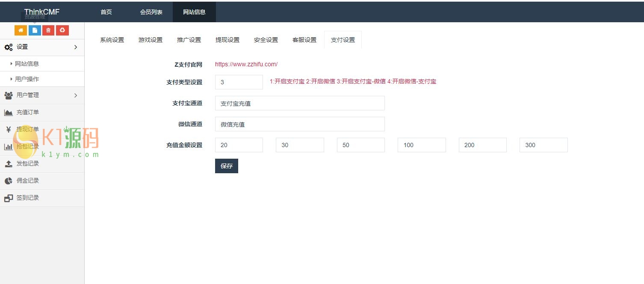This screenshot has width=644, height=284.
Task: Select the 网站信息 top tab
Action: tap(194, 12)
